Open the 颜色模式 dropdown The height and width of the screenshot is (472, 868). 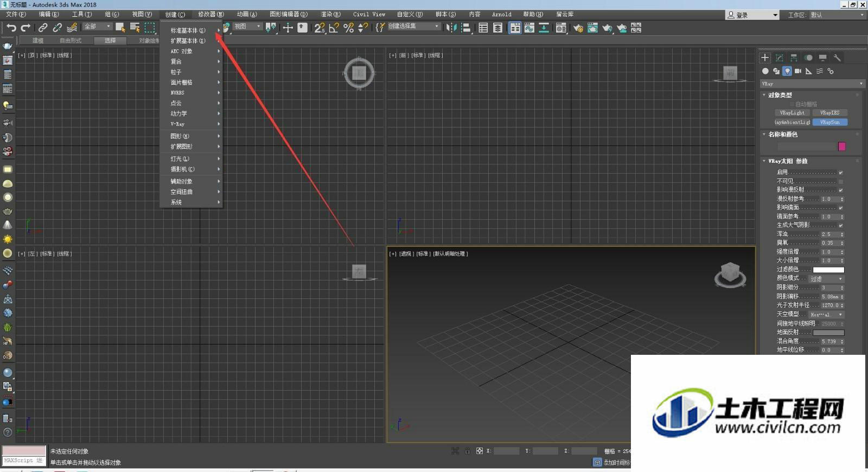[x=827, y=279]
